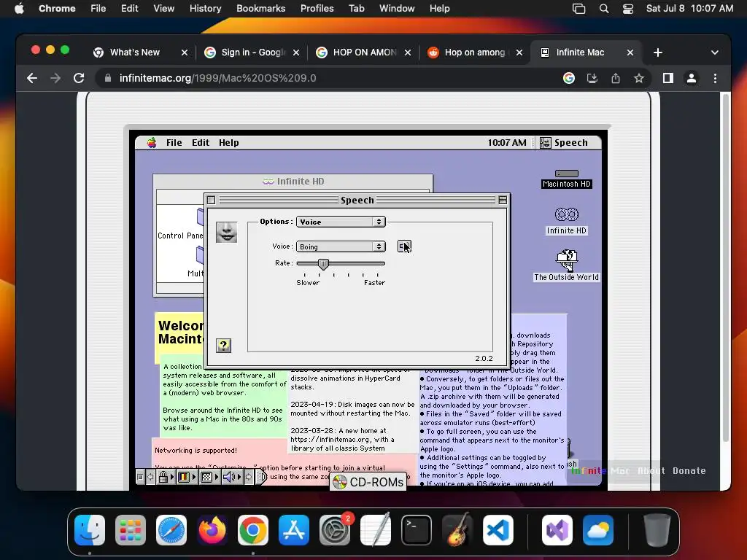Image resolution: width=747 pixels, height=560 pixels.
Task: Open the File menu in Mac OS 9
Action: [x=174, y=142]
